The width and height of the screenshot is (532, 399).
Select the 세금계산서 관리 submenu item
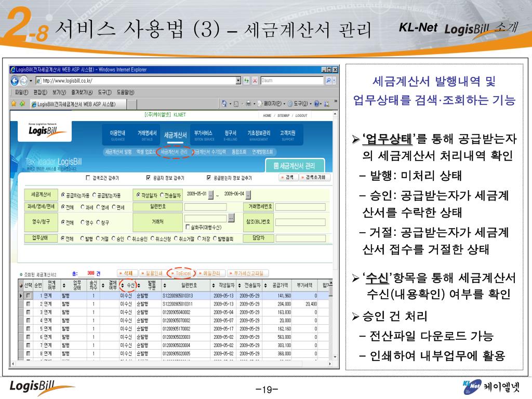pos(174,152)
